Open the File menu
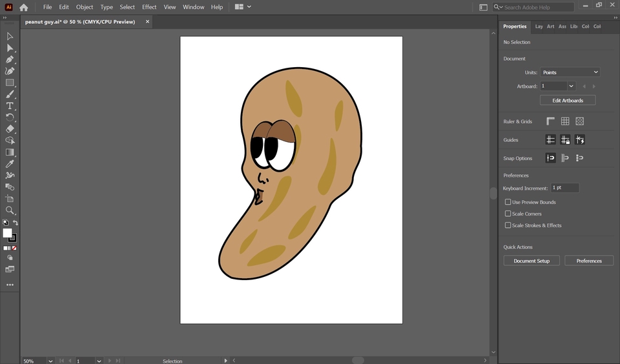Screen dimensions: 620x364 (x=47, y=7)
